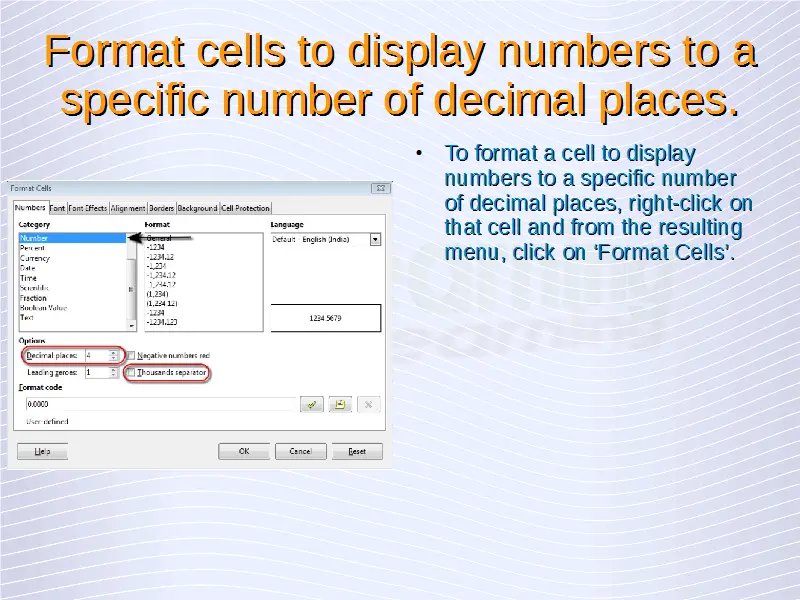Open Help from the dialog
The image size is (800, 600).
[x=42, y=451]
